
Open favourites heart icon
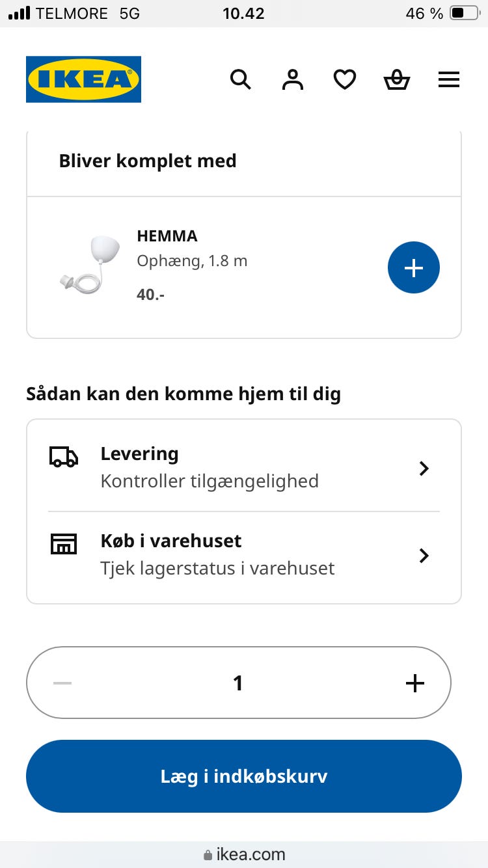345,80
